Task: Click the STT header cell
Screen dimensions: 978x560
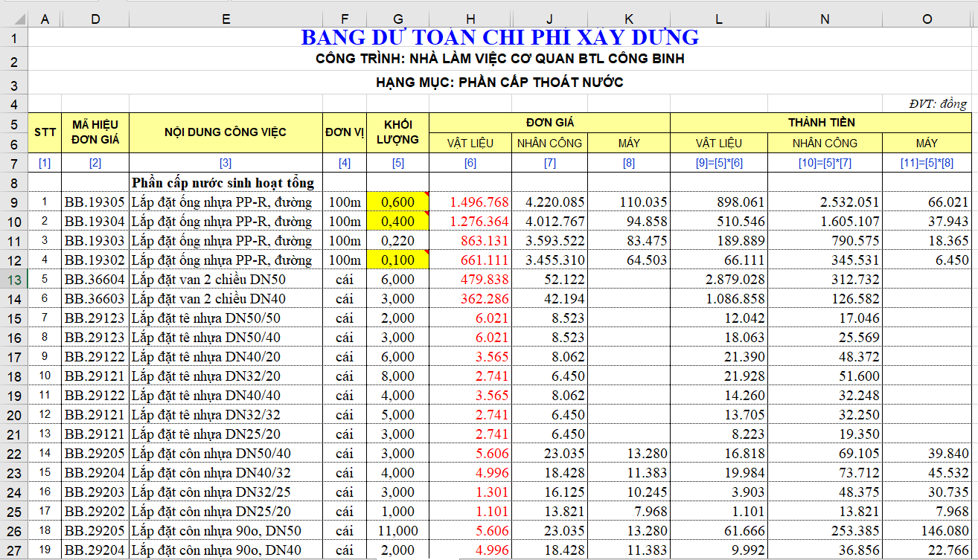Action: pyautogui.click(x=45, y=133)
